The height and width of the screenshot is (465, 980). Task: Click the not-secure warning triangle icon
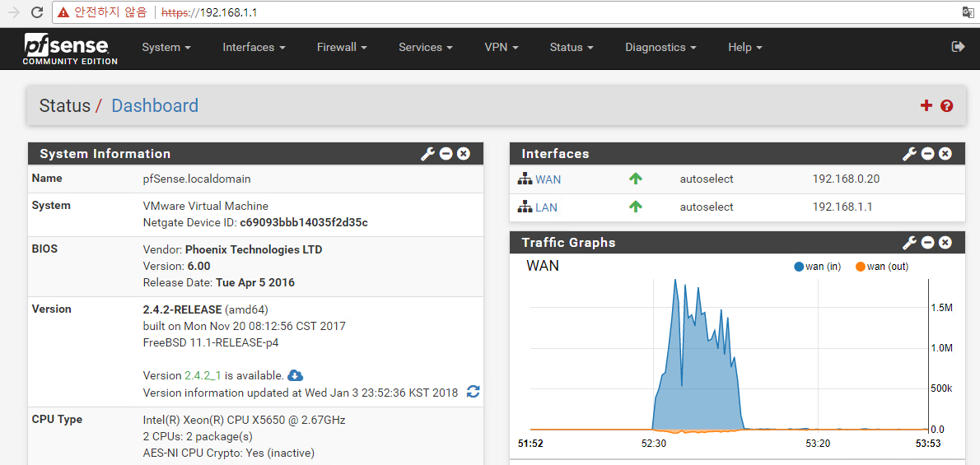click(x=63, y=12)
